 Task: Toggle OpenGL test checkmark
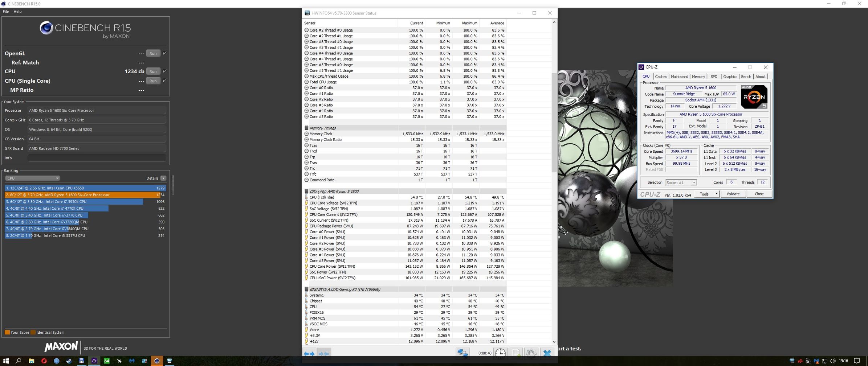click(164, 53)
